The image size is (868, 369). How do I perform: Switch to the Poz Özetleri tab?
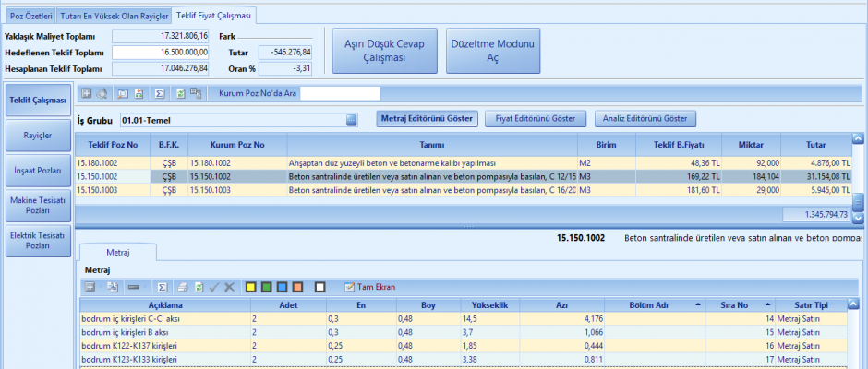(x=30, y=16)
